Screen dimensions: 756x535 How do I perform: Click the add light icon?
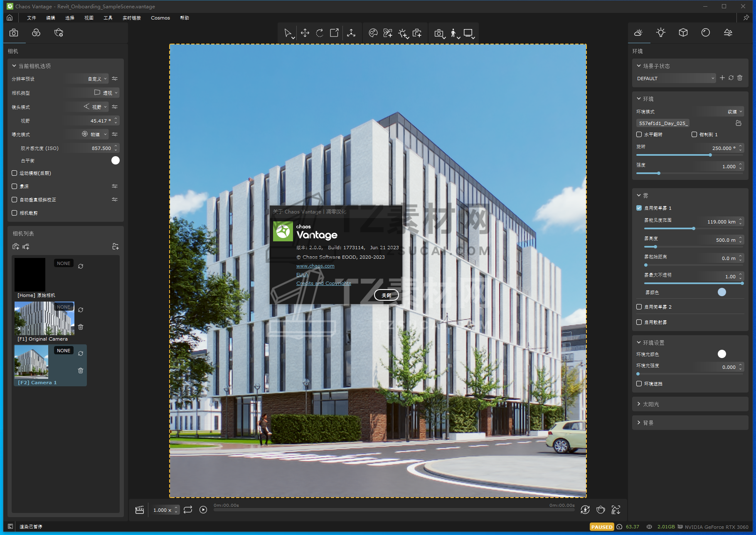403,33
